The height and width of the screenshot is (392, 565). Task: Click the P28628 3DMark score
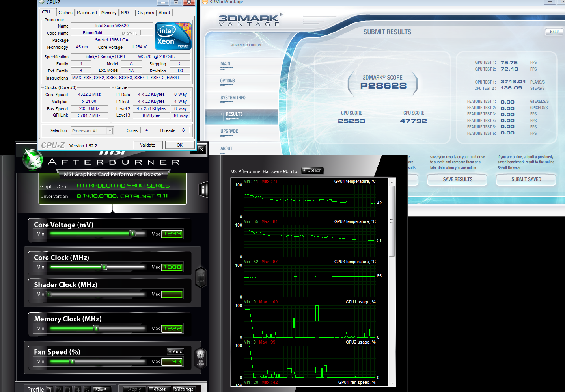click(383, 85)
